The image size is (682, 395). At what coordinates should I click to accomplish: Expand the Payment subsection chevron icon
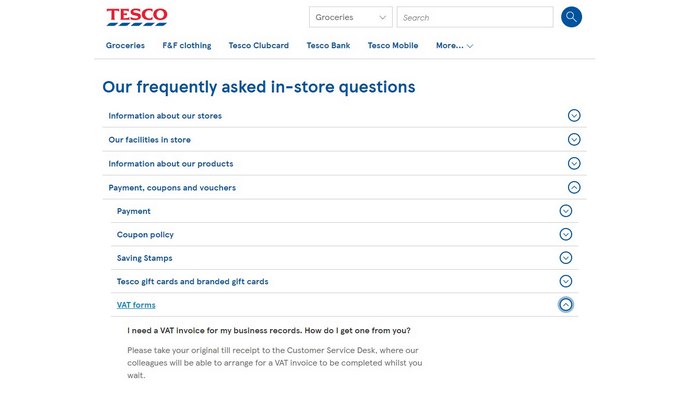(565, 211)
